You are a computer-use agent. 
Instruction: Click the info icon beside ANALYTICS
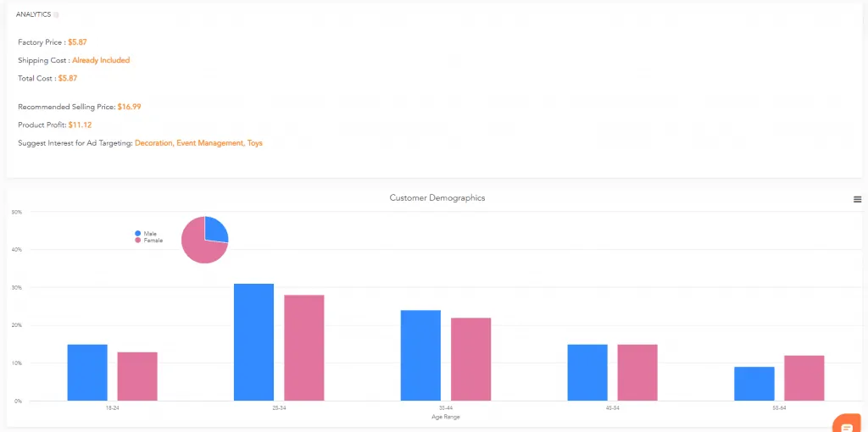[x=57, y=15]
